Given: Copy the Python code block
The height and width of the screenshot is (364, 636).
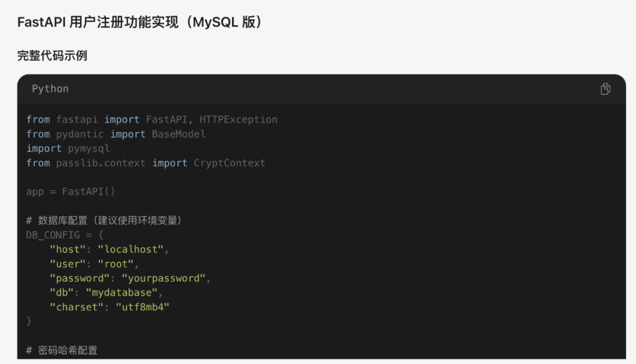Looking at the screenshot, I should click(x=605, y=89).
